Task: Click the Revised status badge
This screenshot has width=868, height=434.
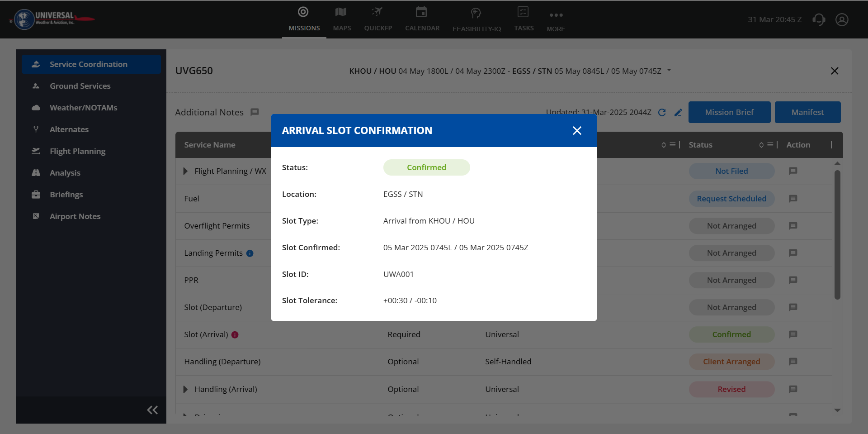Action: [x=731, y=389]
